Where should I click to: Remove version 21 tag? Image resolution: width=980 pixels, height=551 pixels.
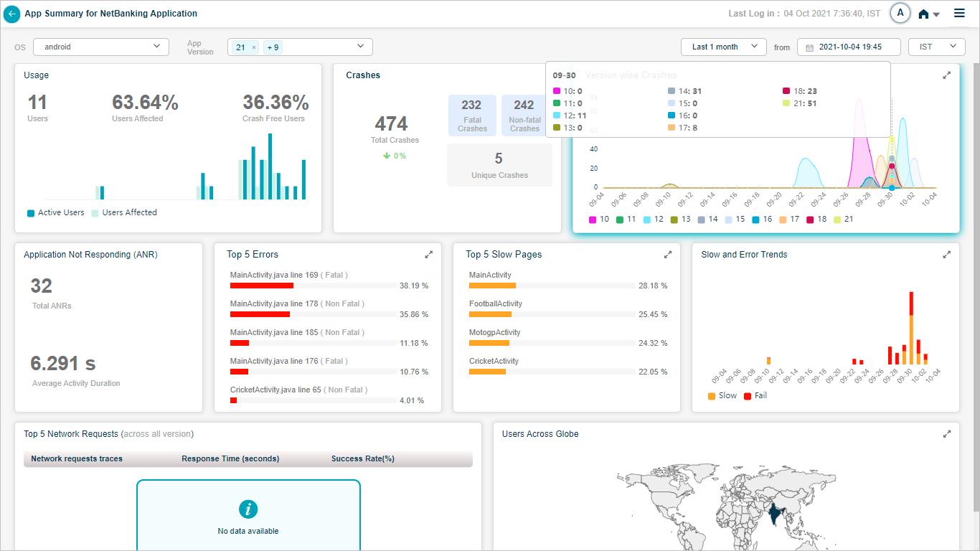[x=254, y=47]
